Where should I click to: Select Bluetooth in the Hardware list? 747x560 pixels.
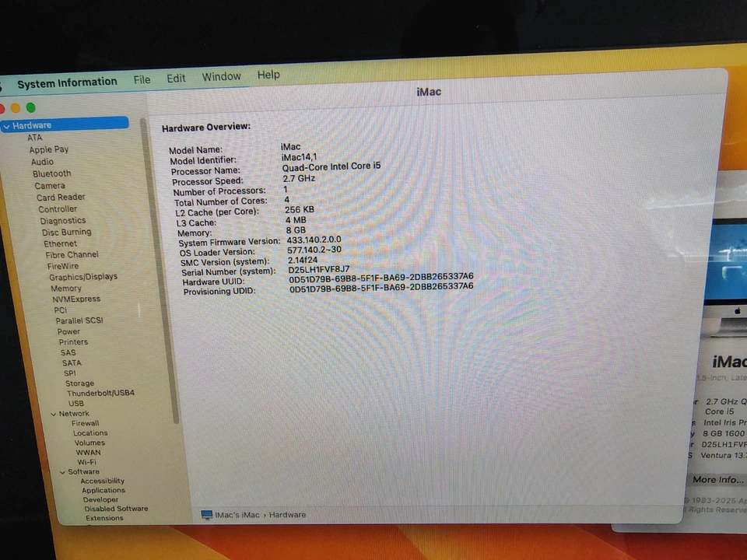51,173
